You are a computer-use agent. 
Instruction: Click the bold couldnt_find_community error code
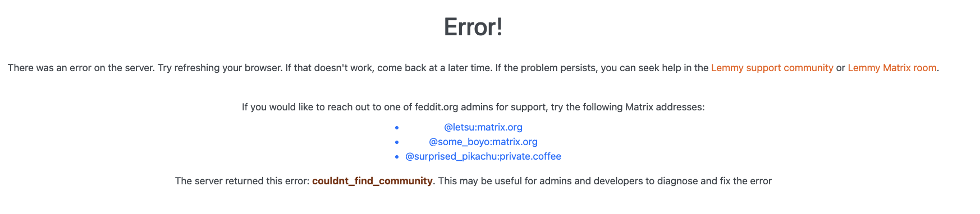(x=372, y=181)
